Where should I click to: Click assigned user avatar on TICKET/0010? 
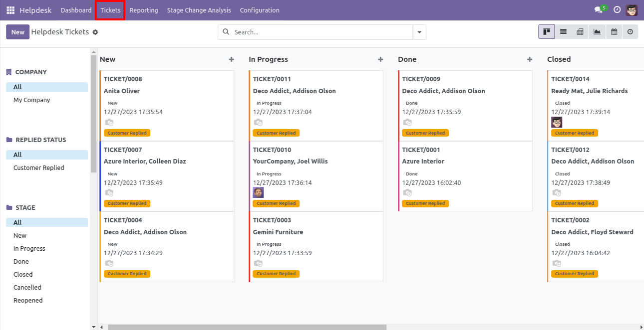tap(258, 192)
